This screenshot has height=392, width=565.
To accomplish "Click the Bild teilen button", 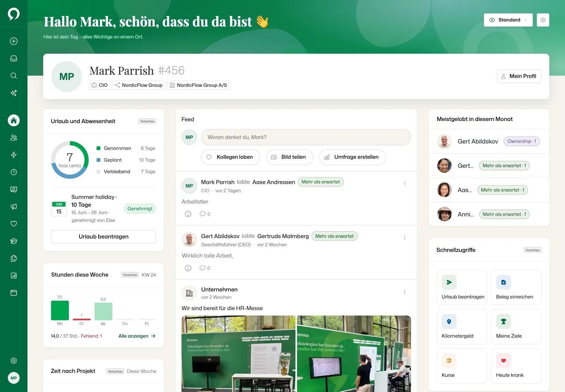I will point(290,157).
